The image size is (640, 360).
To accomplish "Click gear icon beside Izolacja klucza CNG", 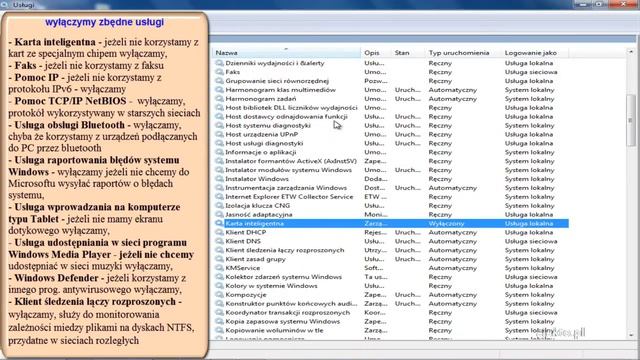I will [x=219, y=206].
